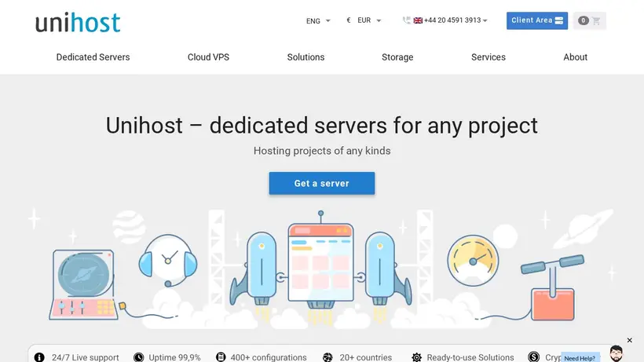This screenshot has width=644, height=362.
Task: Select the '400+ configurations' text
Action: 268,357
